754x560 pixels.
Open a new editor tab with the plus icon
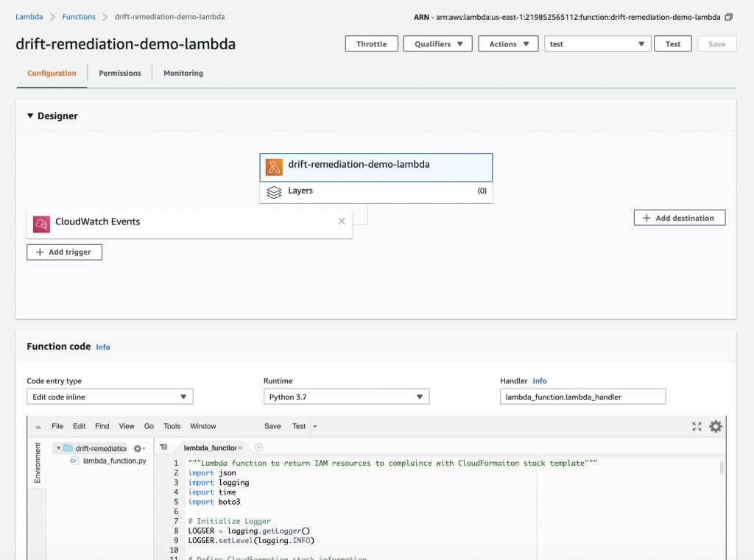pyautogui.click(x=258, y=446)
